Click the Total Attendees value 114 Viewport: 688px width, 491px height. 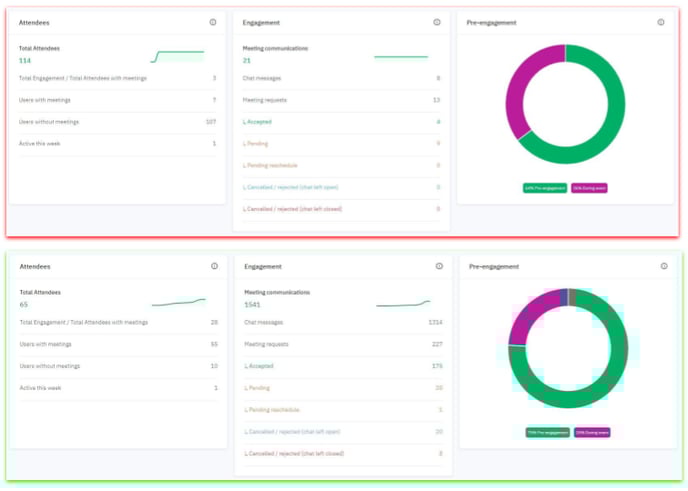pyautogui.click(x=25, y=61)
